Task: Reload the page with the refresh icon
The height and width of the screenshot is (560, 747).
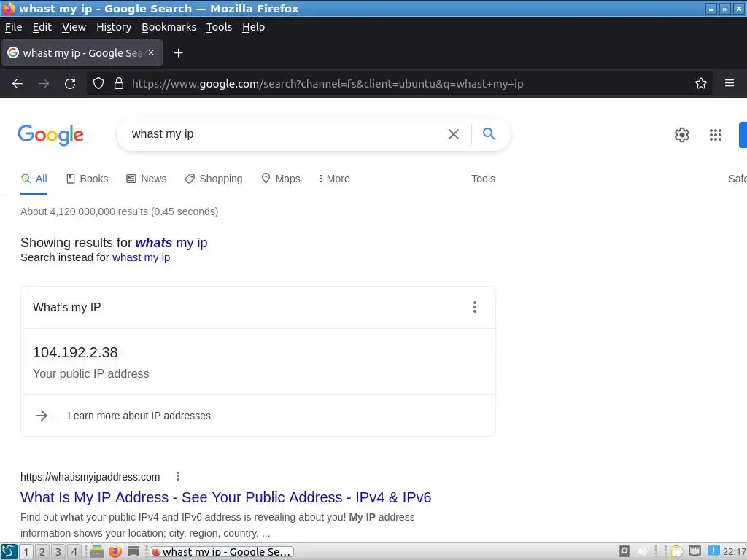Action: [70, 84]
